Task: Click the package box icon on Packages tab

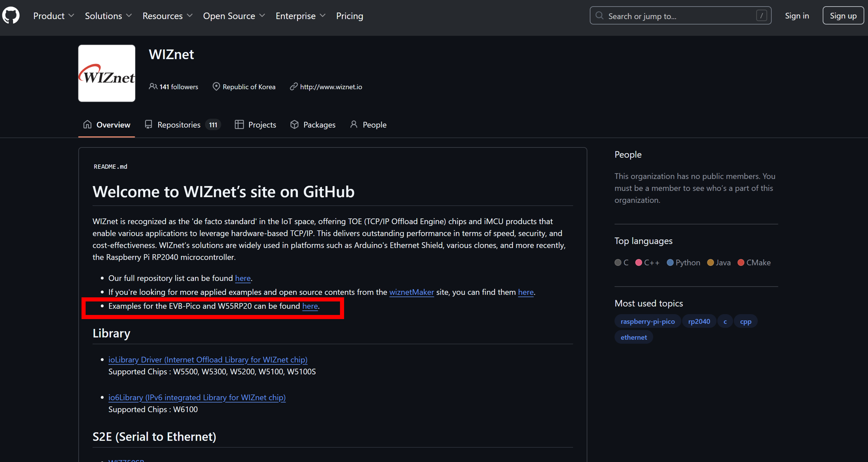Action: [295, 124]
